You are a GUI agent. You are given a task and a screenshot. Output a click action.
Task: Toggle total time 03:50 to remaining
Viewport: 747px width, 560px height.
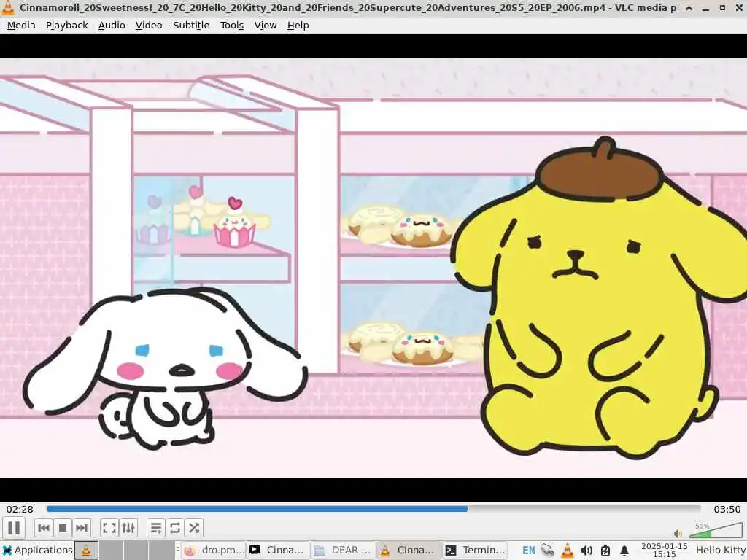pyautogui.click(x=727, y=509)
